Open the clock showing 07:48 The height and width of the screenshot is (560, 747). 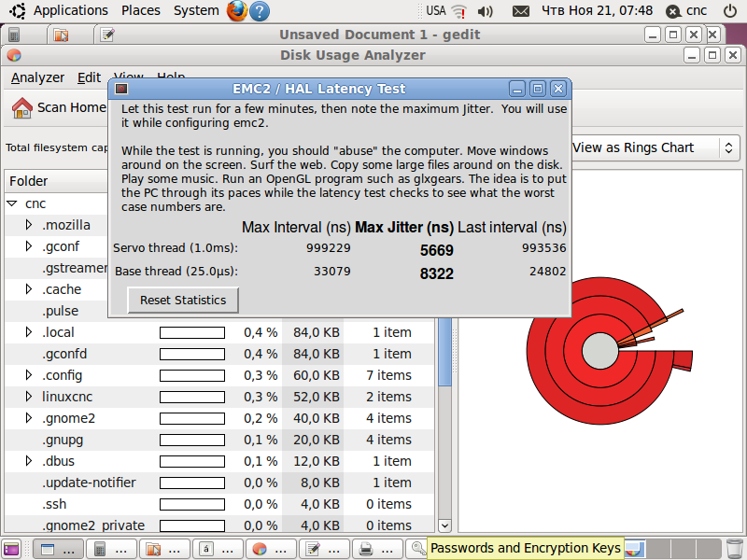[x=597, y=10]
